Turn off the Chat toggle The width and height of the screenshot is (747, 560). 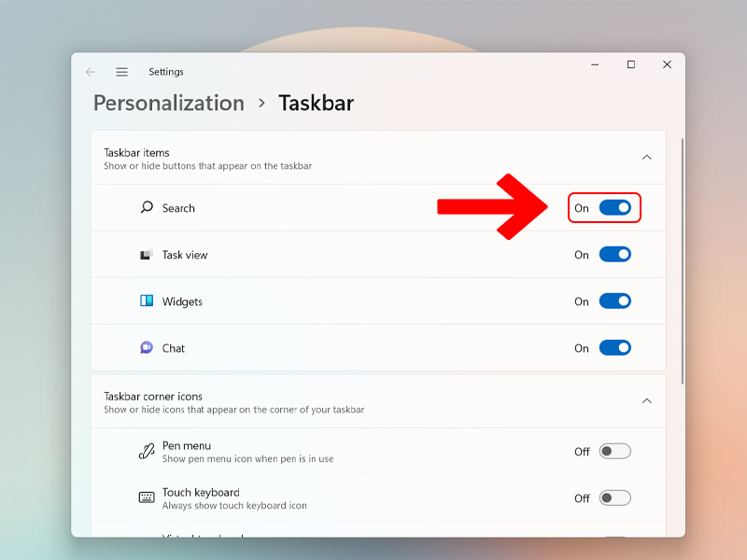coord(614,348)
